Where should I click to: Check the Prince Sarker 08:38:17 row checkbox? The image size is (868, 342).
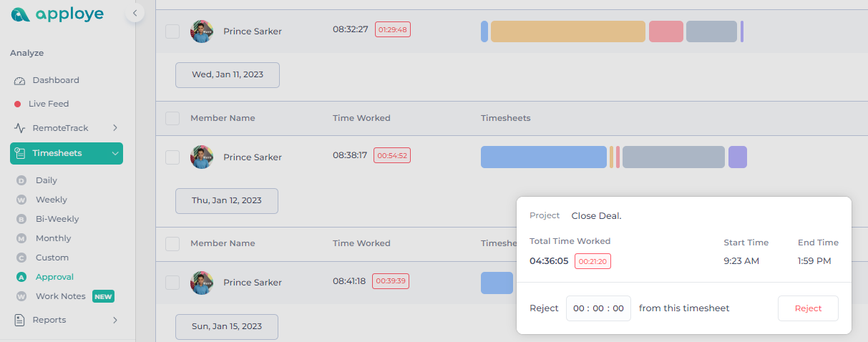[x=172, y=157]
